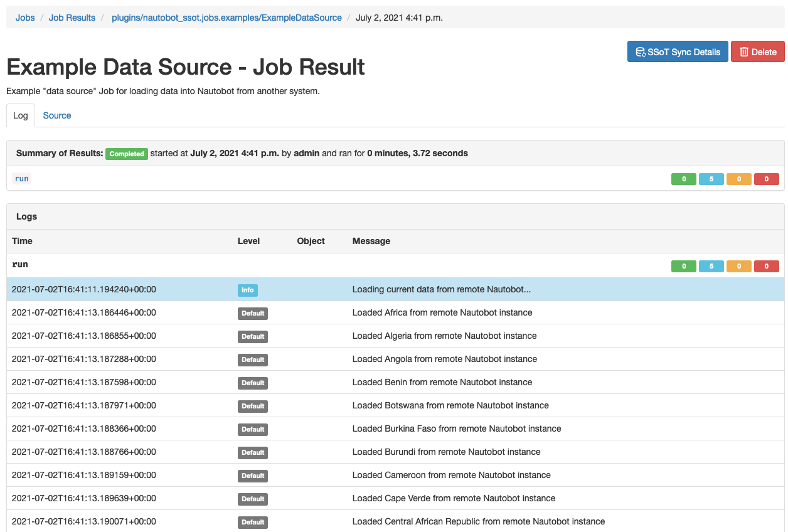Screen dimensions: 788x532
Task: Click the Default badge for Loaded Cameroon entry
Action: (252, 476)
